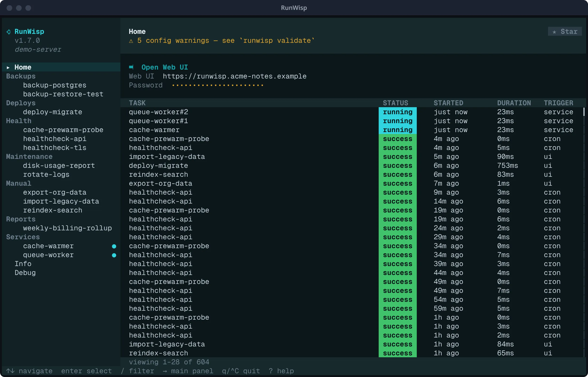Click the Maintenance group heading
This screenshot has width=588, height=377.
[29, 157]
